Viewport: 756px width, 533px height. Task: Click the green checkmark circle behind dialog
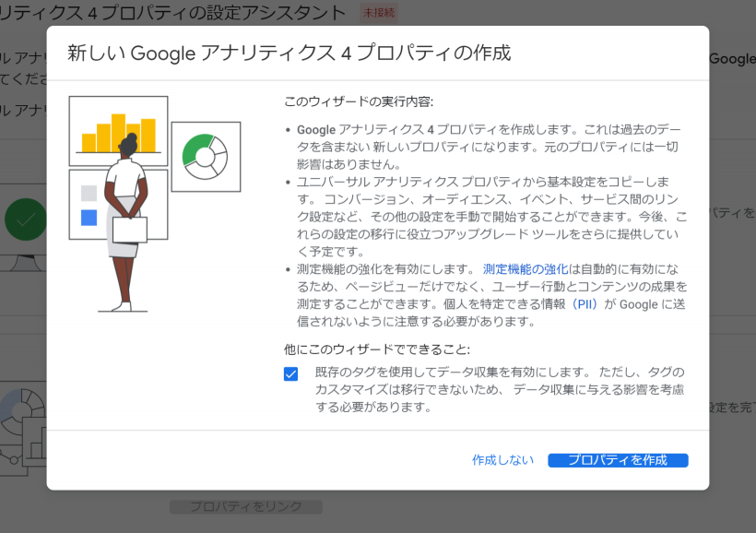[25, 219]
